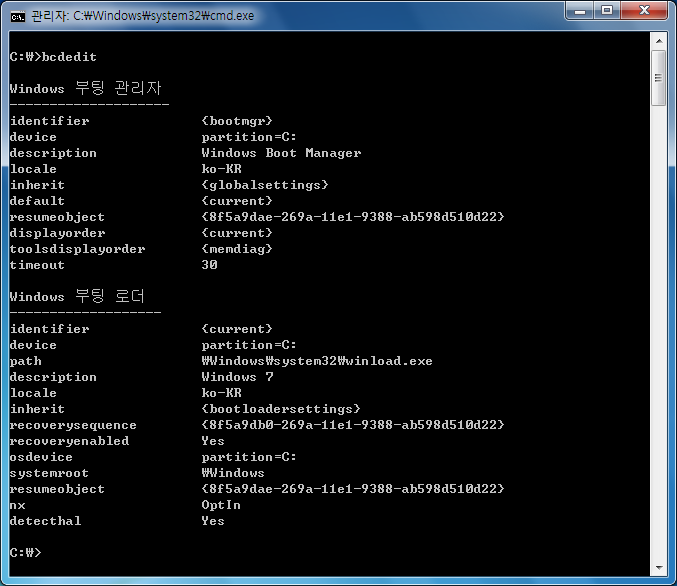The width and height of the screenshot is (677, 586).
Task: Click 'Windows Boot Manager' description value
Action: coord(281,153)
